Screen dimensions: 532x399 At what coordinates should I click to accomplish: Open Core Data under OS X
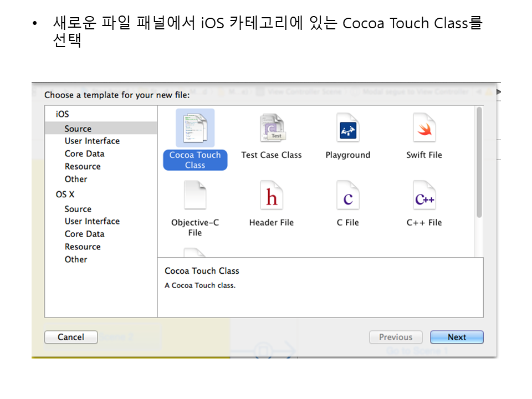pyautogui.click(x=84, y=234)
